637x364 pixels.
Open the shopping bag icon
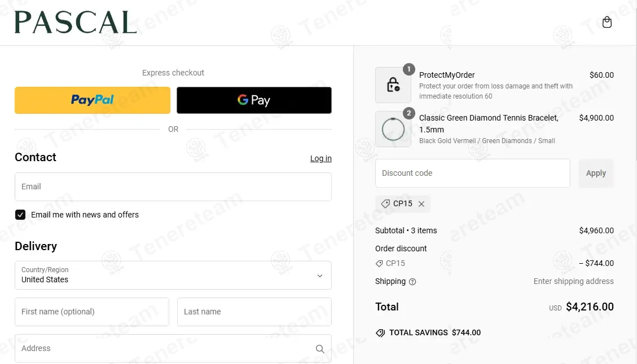(x=607, y=23)
